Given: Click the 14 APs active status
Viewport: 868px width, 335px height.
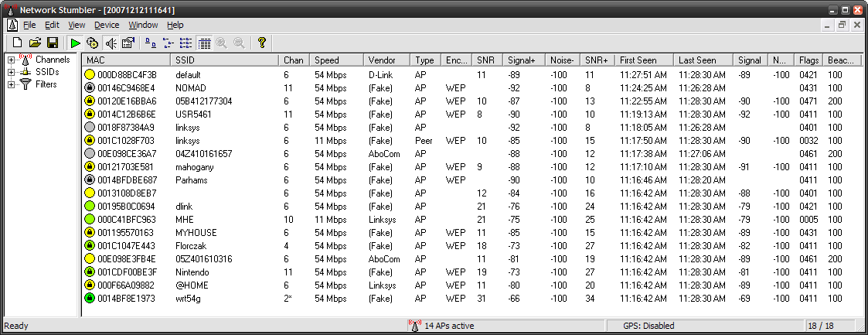Looking at the screenshot, I should click(x=449, y=326).
